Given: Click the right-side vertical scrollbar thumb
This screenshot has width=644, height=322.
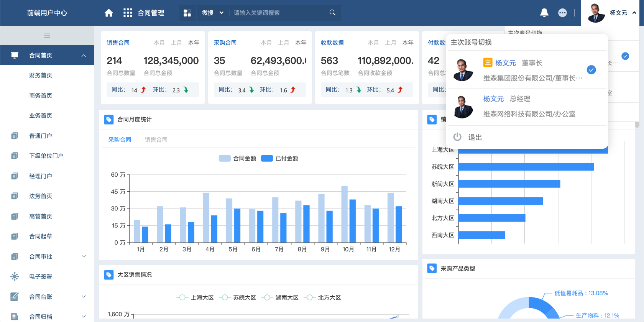Looking at the screenshot, I should [x=637, y=125].
